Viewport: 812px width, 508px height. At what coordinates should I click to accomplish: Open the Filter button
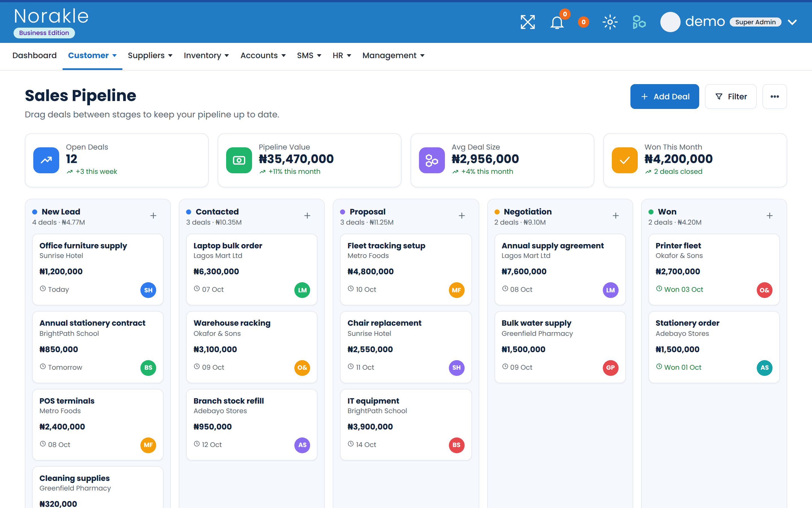[x=731, y=97]
